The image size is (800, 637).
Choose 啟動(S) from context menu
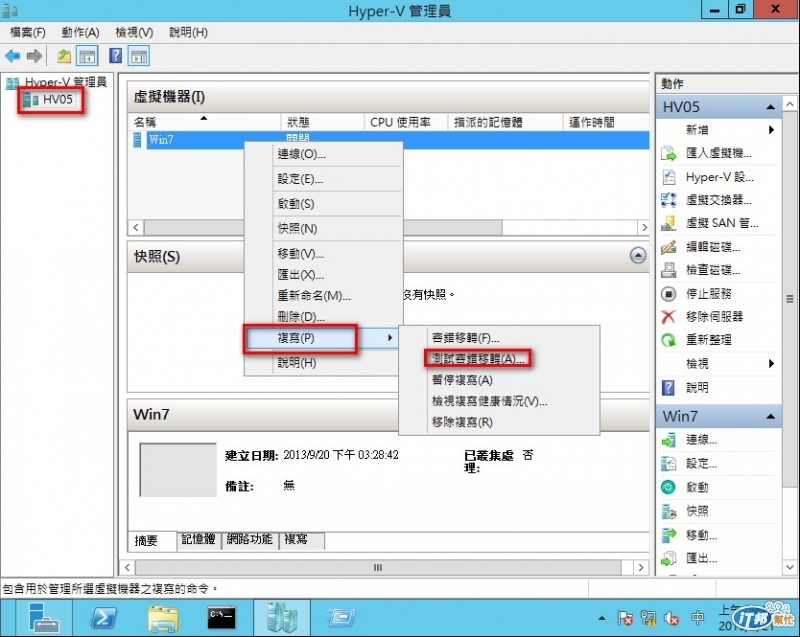pos(322,204)
